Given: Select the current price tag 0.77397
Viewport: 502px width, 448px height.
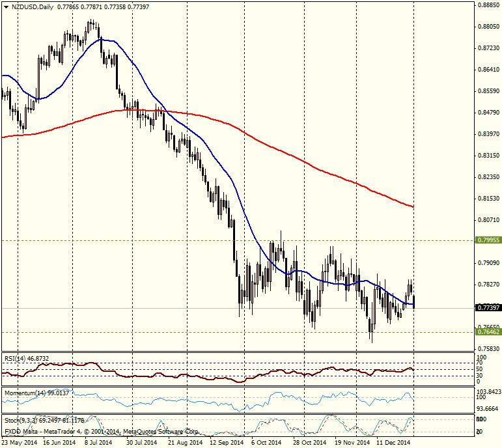Looking at the screenshot, I should [487, 307].
